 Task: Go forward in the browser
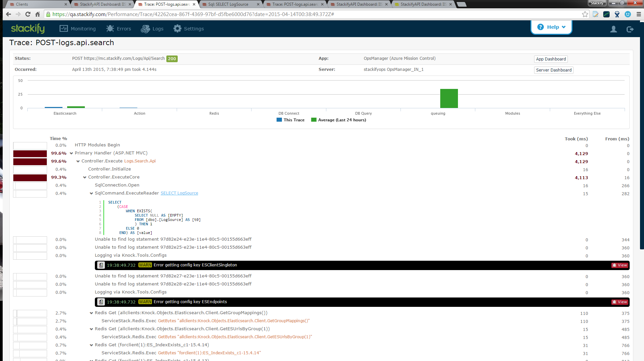coord(18,14)
